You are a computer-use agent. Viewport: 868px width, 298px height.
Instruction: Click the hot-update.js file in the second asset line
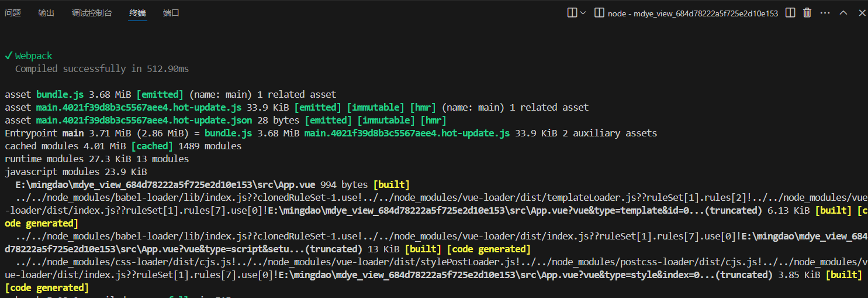pos(139,107)
